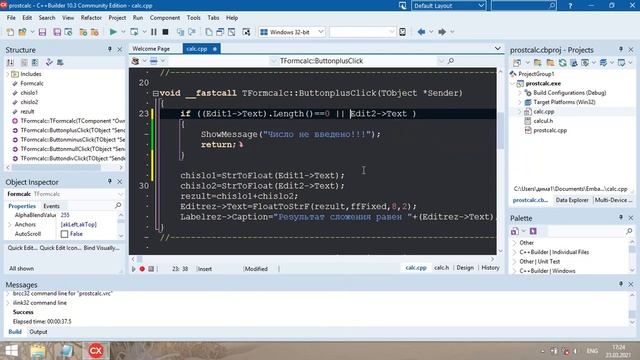640x360 pixels.
Task: Switch to History bottom tab
Action: tap(490, 268)
